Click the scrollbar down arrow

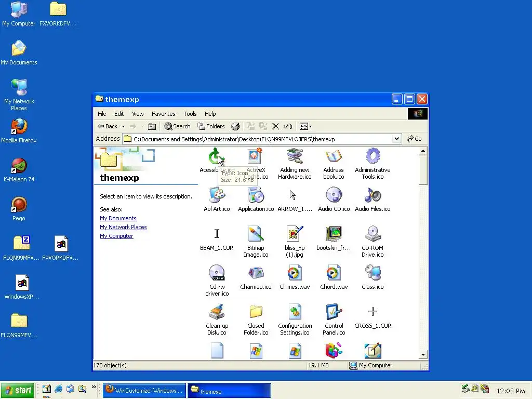point(423,355)
